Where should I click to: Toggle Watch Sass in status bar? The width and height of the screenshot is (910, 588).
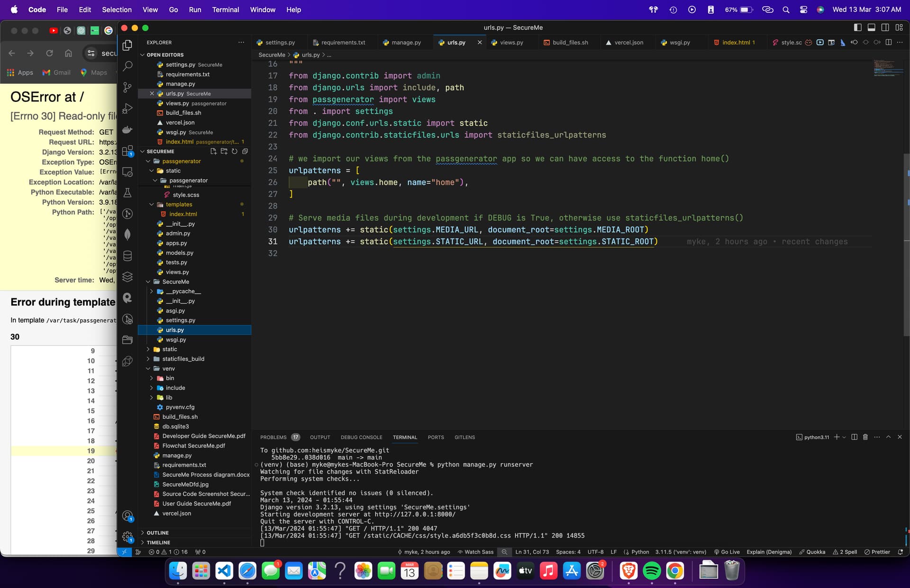(x=475, y=552)
